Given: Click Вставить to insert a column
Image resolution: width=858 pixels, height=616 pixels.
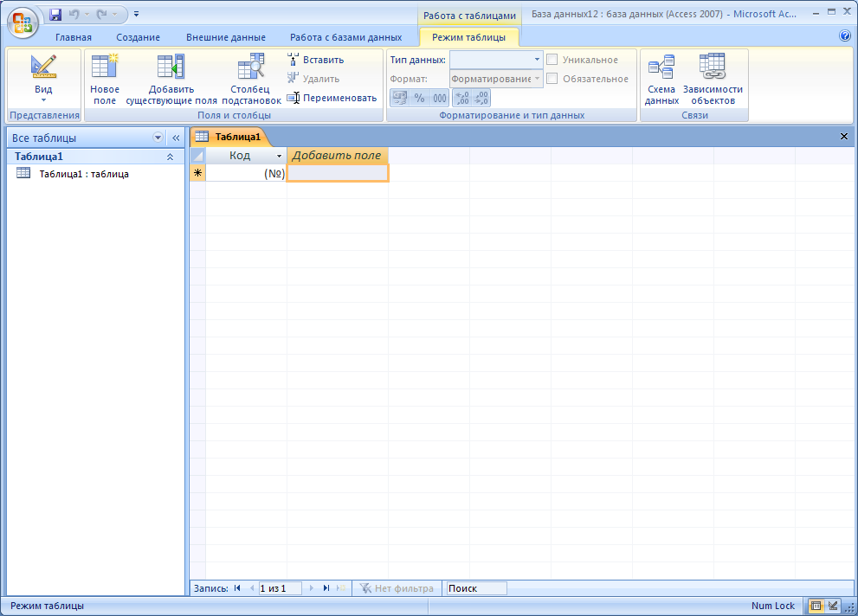Looking at the screenshot, I should (x=316, y=60).
